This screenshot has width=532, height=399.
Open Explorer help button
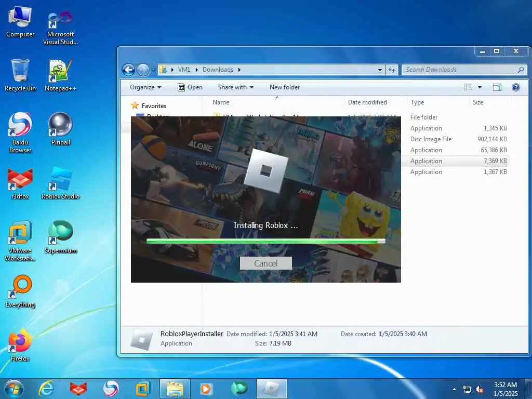coord(516,87)
